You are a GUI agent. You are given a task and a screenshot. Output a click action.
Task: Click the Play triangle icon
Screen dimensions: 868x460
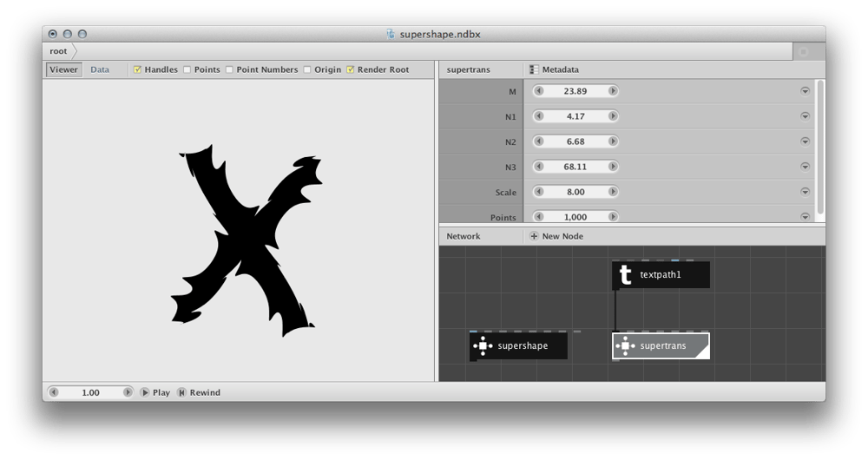coord(144,392)
